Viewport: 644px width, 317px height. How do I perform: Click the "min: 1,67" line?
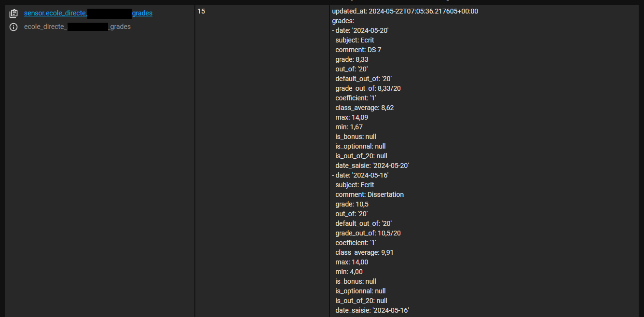click(349, 127)
